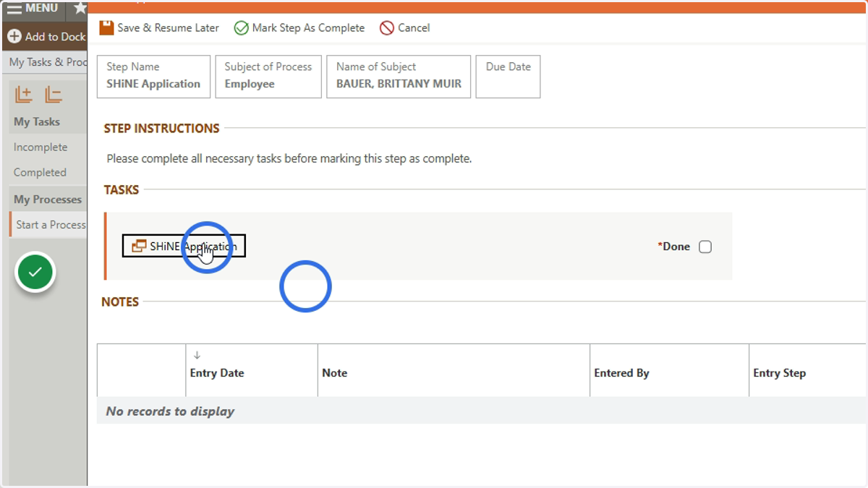
Task: Check the Done checkbox
Action: click(705, 247)
